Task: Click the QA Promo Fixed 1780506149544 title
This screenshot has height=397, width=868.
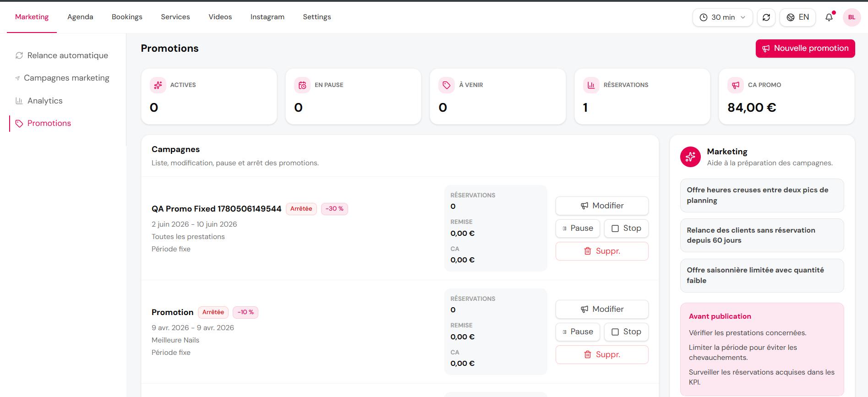Action: coord(216,209)
